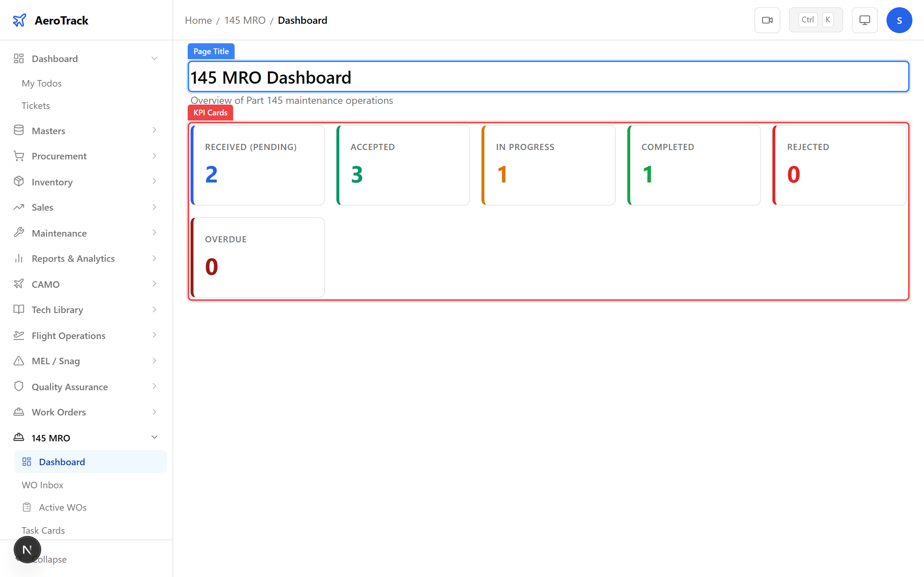The image size is (924, 577).
Task: Click the Maintenance wrench icon
Action: click(19, 233)
